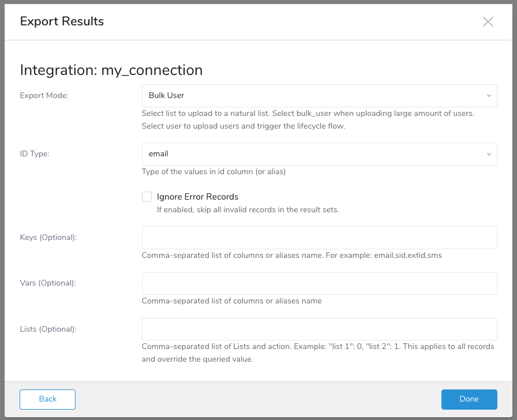Click the "ID Type:" field label
The image size is (517, 420).
point(35,154)
